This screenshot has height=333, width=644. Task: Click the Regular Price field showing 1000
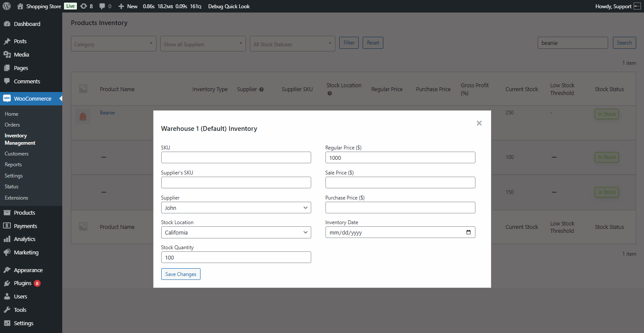[x=400, y=158]
